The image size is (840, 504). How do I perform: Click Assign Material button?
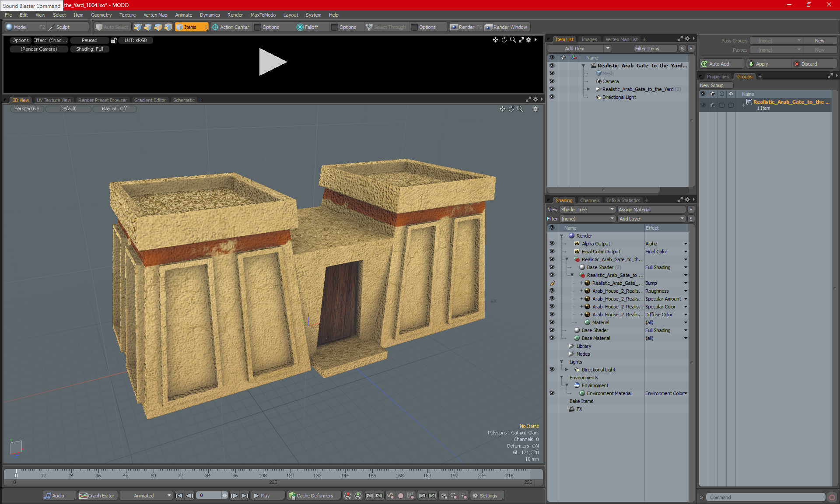[x=652, y=210]
